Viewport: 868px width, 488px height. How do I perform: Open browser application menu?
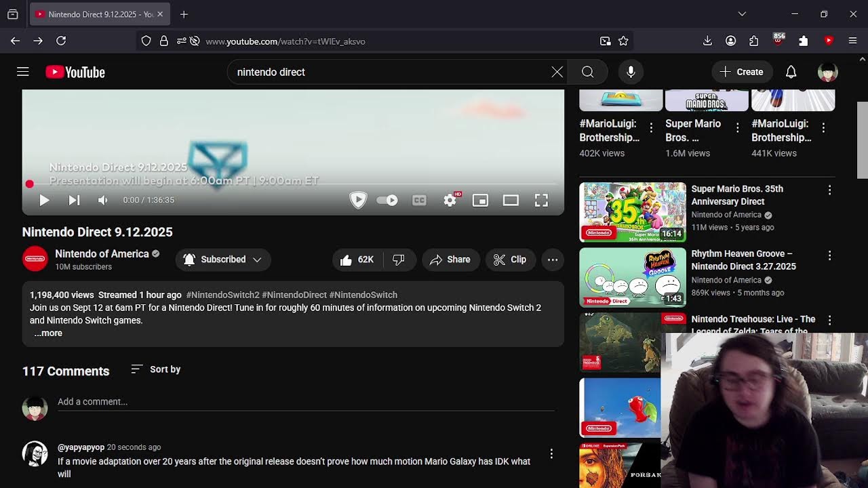tap(853, 41)
